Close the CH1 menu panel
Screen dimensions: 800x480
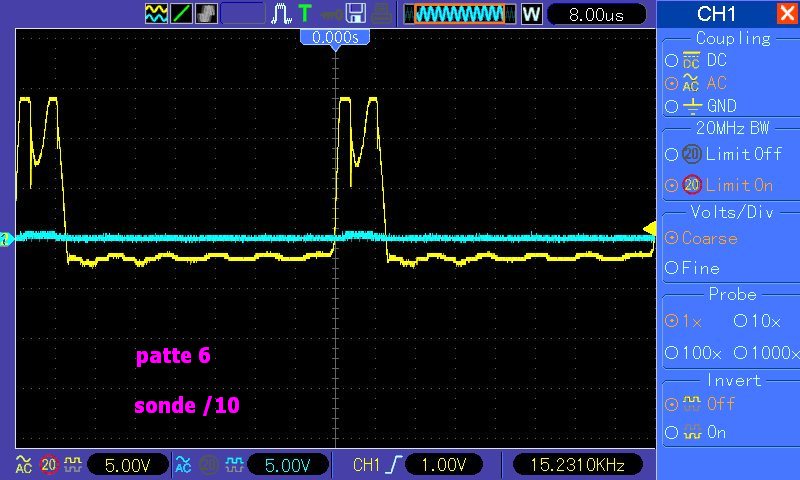786,14
